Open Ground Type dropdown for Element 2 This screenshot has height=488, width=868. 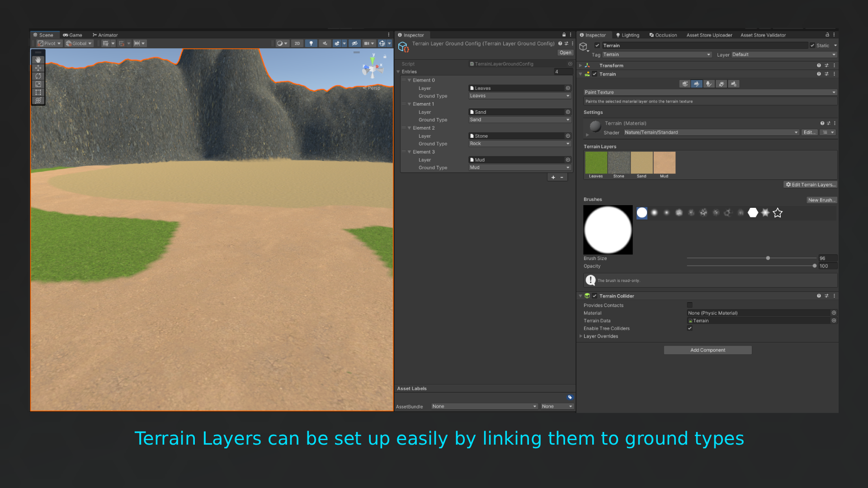(519, 144)
